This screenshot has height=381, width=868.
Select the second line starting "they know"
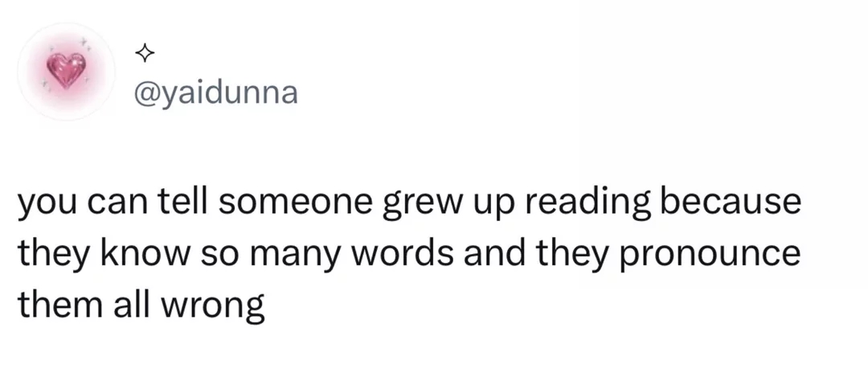[409, 254]
